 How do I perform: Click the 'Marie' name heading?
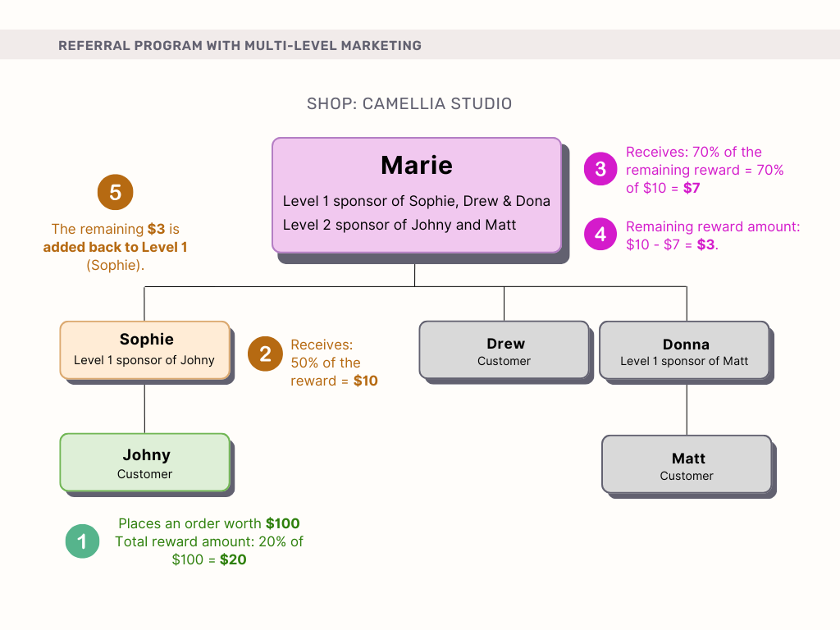(x=417, y=165)
